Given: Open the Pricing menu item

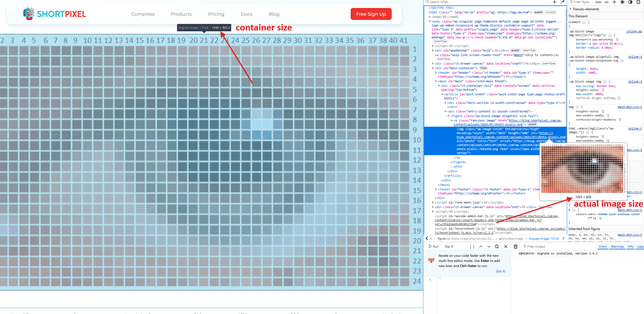Looking at the screenshot, I should [x=216, y=14].
